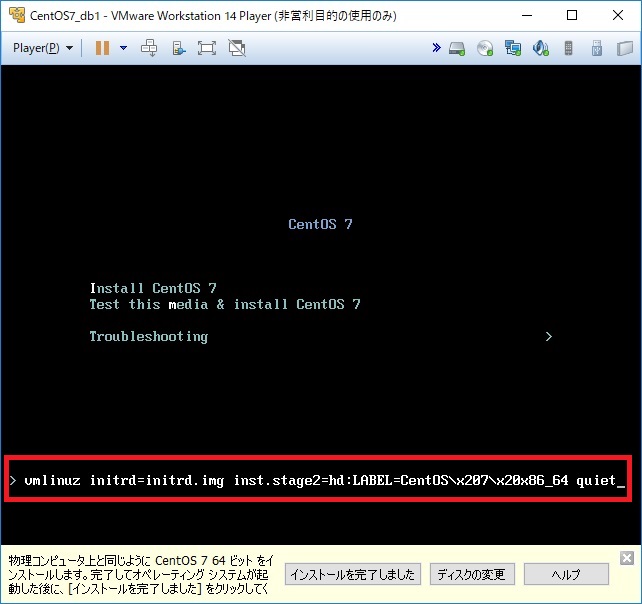Screen dimensions: 642x604
Task: Select Test this media & install CentOS 7
Action: (x=225, y=304)
